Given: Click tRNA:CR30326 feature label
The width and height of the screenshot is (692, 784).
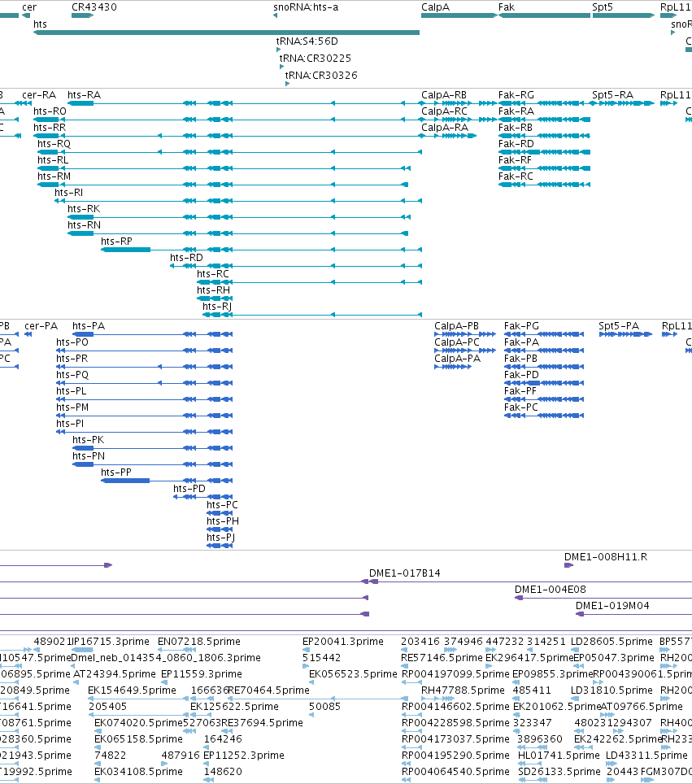Looking at the screenshot, I should tap(321, 75).
